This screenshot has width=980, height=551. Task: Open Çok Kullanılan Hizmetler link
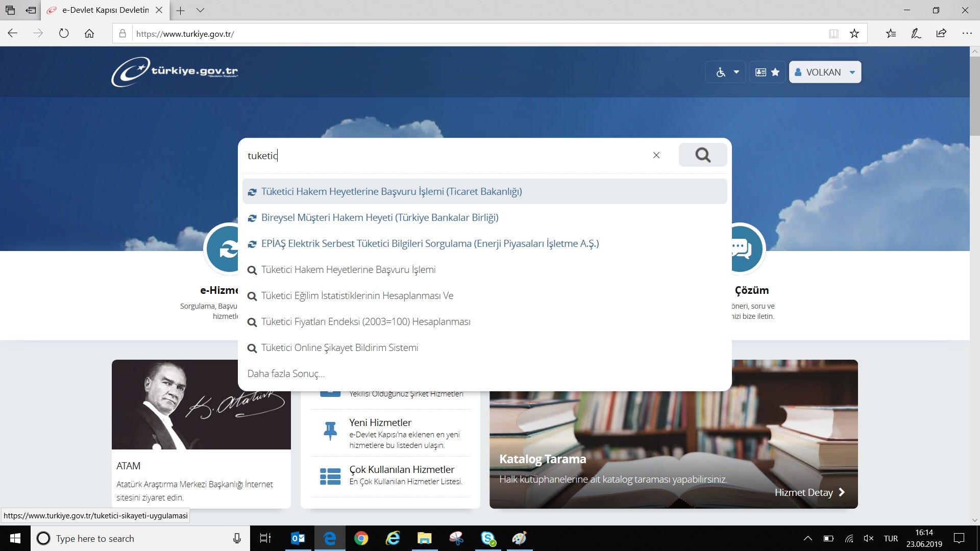pos(402,469)
